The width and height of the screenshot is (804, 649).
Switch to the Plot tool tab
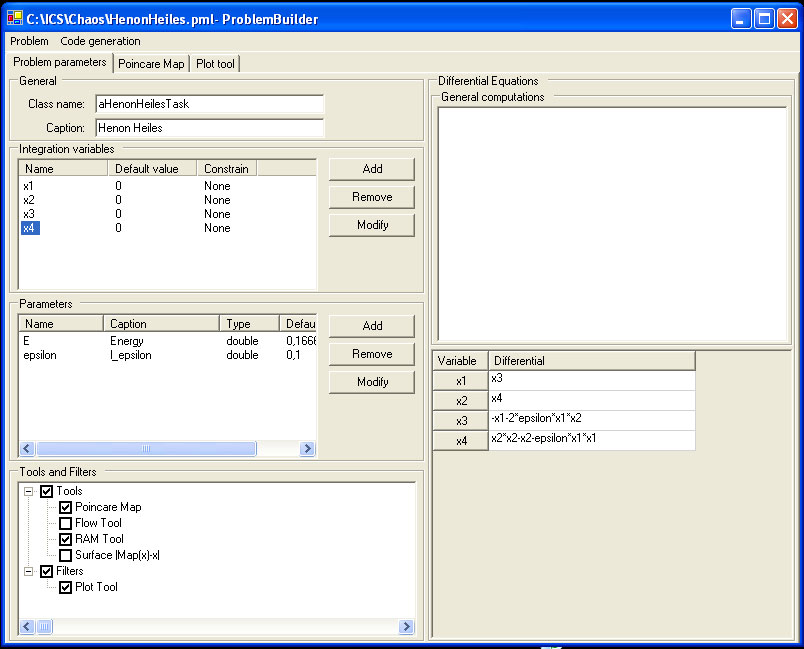(x=215, y=64)
